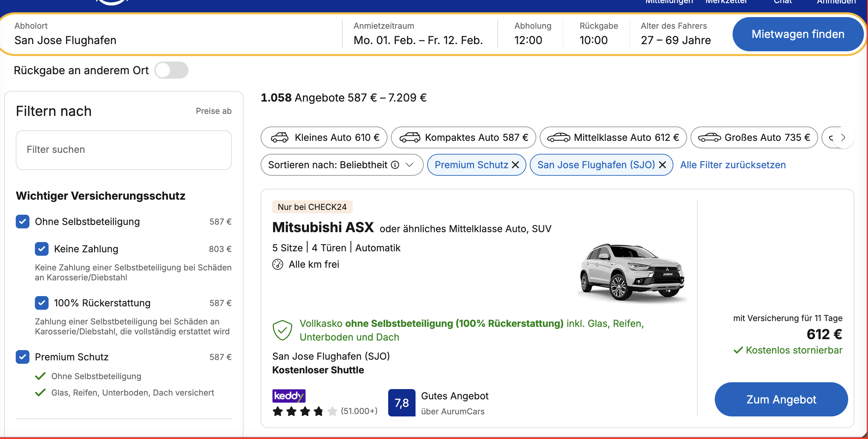Click the large car icon in Großes Auto

coord(709,137)
